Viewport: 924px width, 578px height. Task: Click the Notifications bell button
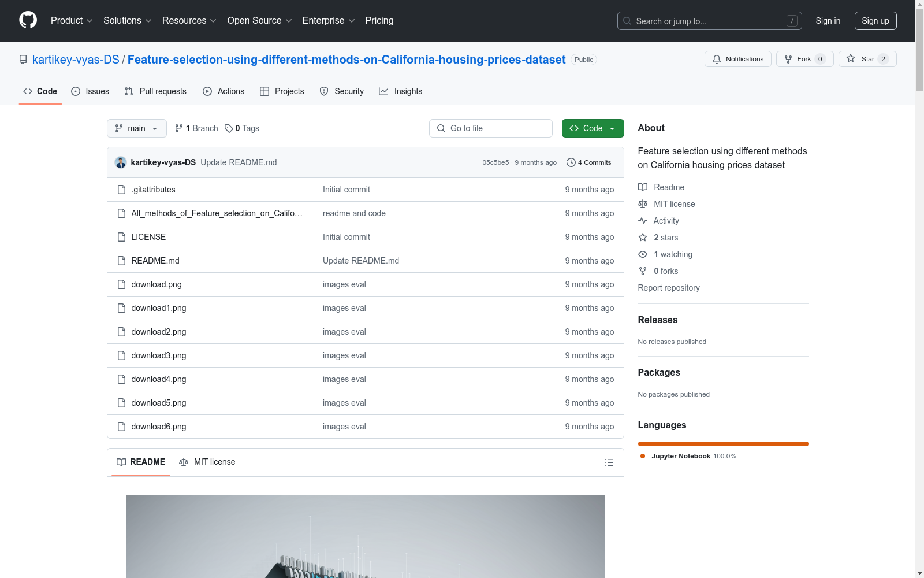pyautogui.click(x=737, y=59)
